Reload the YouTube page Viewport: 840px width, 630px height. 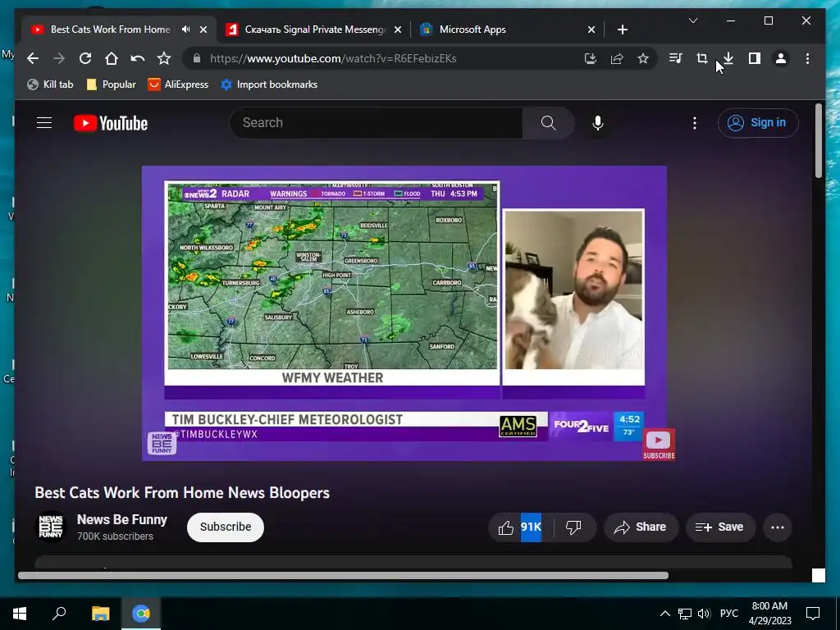(85, 58)
